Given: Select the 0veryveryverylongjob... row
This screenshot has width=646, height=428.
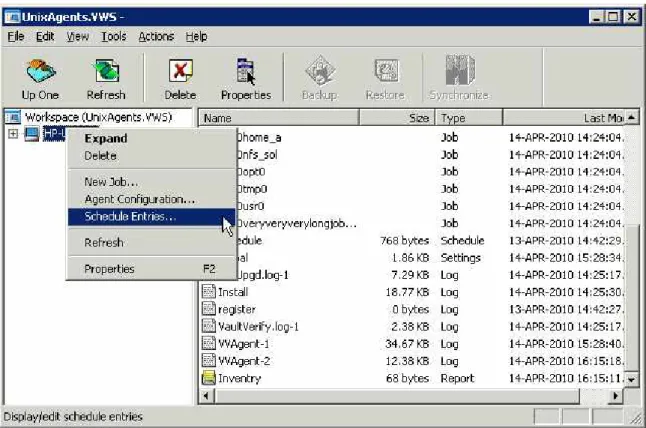Looking at the screenshot, I should click(x=431, y=223).
